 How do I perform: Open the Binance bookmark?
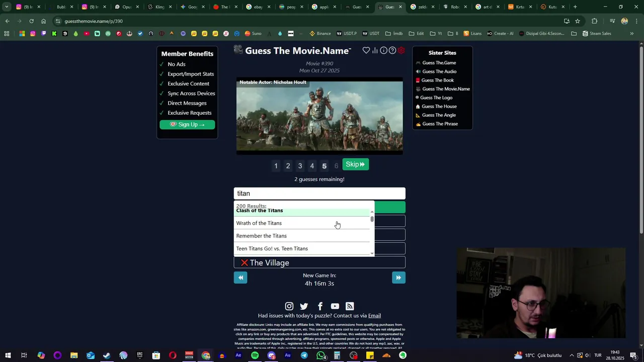click(x=320, y=34)
